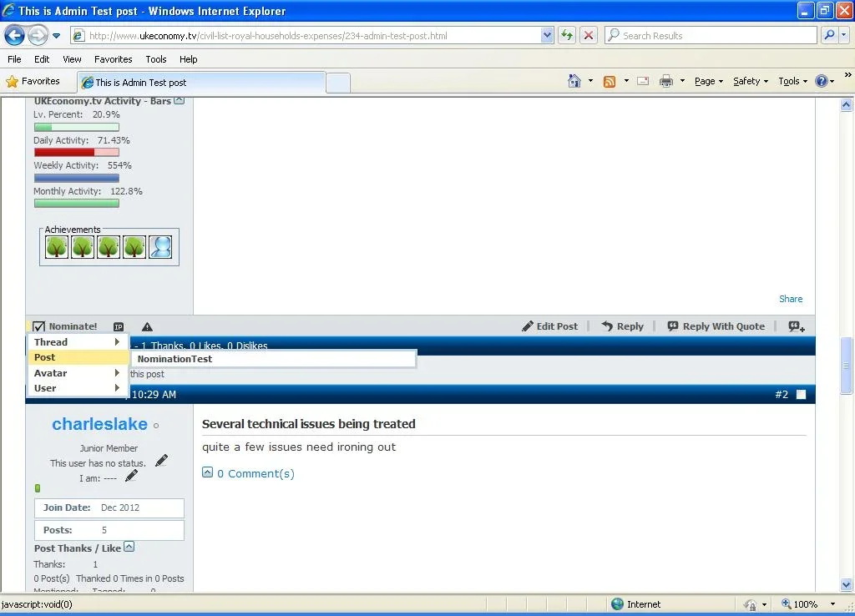Click the report post warning triangle
This screenshot has width=855, height=616.
tap(147, 326)
